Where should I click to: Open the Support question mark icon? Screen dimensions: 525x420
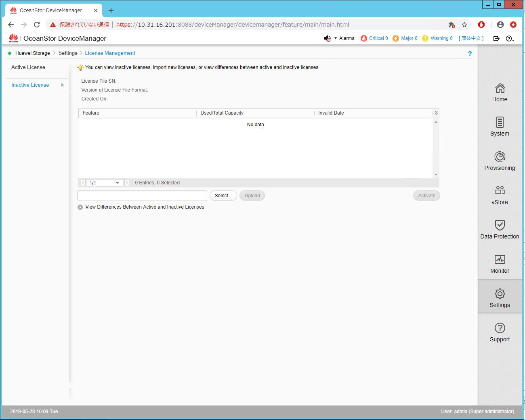(x=500, y=328)
